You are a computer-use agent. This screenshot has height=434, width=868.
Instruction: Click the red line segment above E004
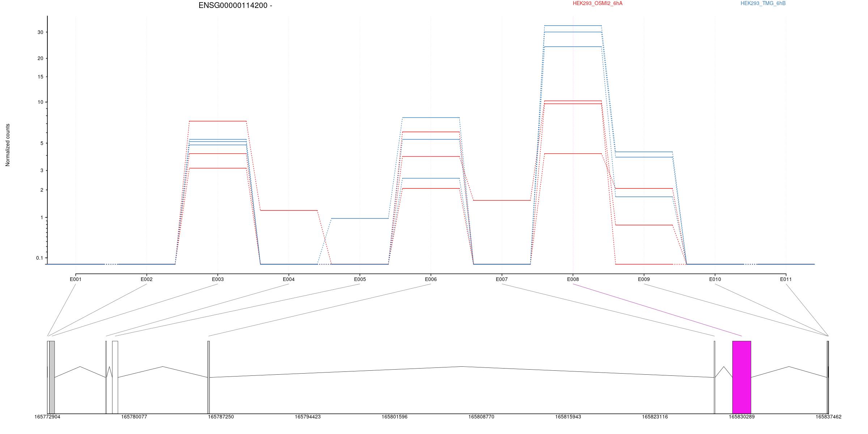[x=289, y=210]
